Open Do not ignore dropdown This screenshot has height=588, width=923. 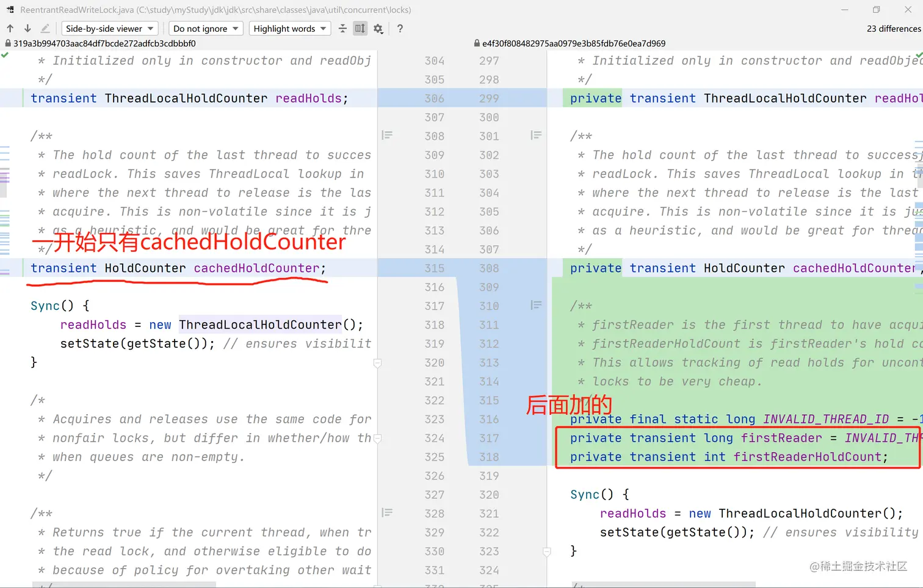tap(206, 29)
